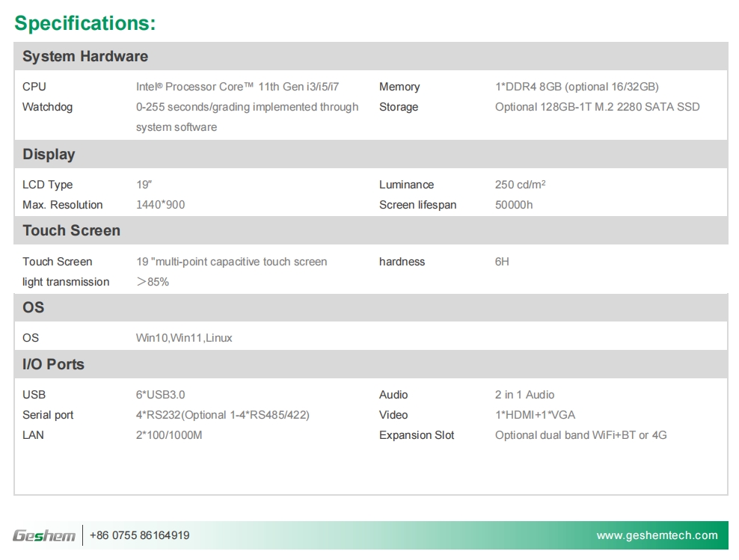Viewport: 739px width, 560px height.
Task: Click the Luminance value 250 cd/m²
Action: (520, 185)
